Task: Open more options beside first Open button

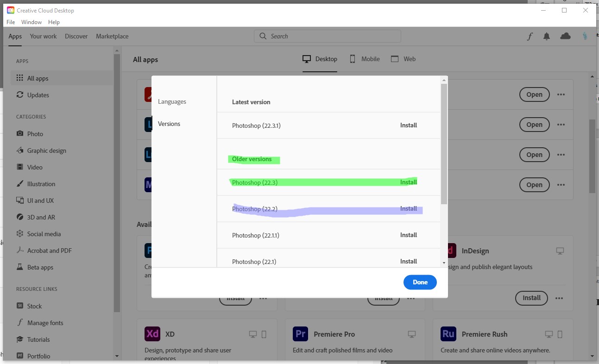Action: click(561, 94)
